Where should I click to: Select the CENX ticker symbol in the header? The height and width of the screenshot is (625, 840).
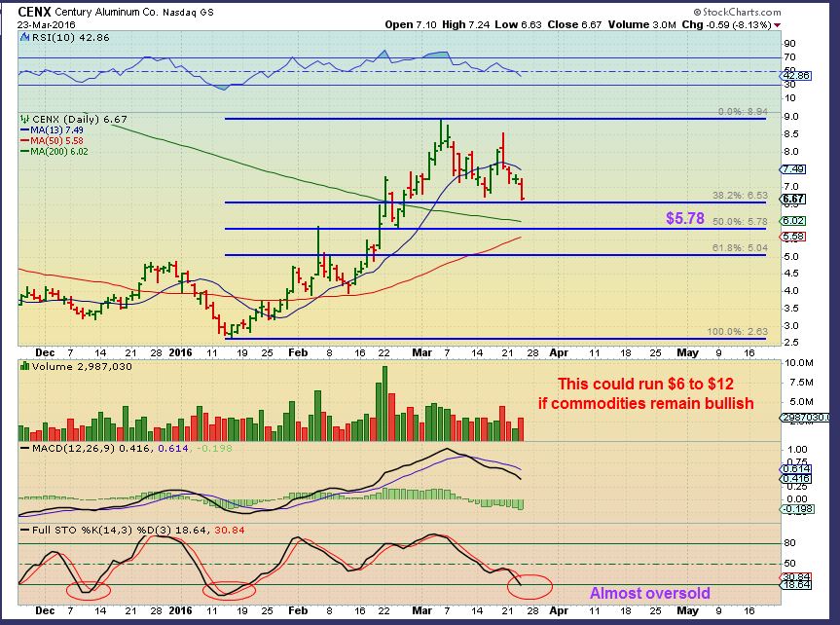pyautogui.click(x=34, y=12)
